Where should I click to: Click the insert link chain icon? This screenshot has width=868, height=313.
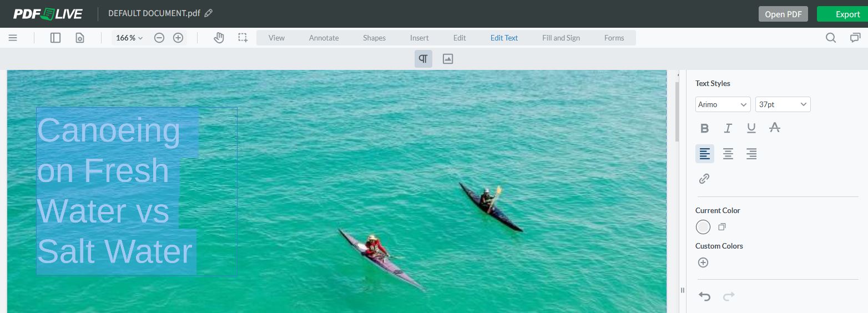tap(704, 179)
